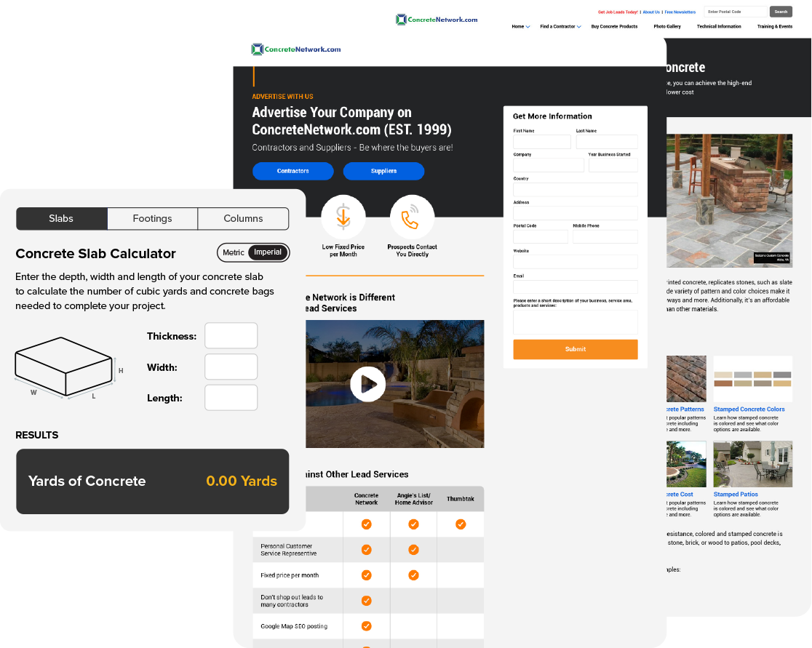The height and width of the screenshot is (648, 812).
Task: Select the Slabs calculator tab
Action: [62, 218]
